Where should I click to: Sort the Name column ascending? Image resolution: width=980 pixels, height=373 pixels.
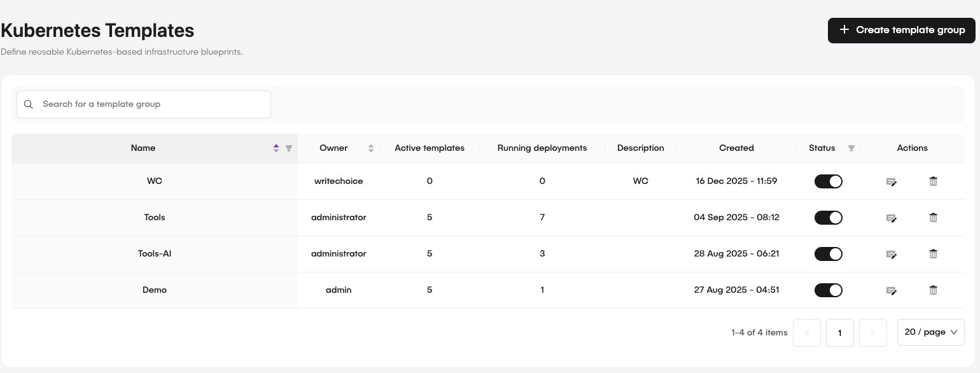(276, 145)
